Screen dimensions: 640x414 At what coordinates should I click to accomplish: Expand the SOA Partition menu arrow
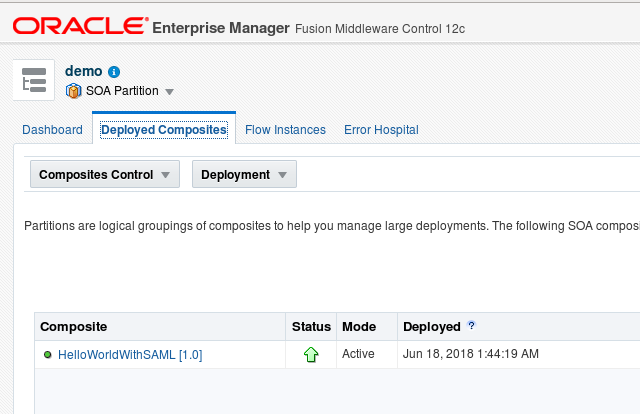169,92
